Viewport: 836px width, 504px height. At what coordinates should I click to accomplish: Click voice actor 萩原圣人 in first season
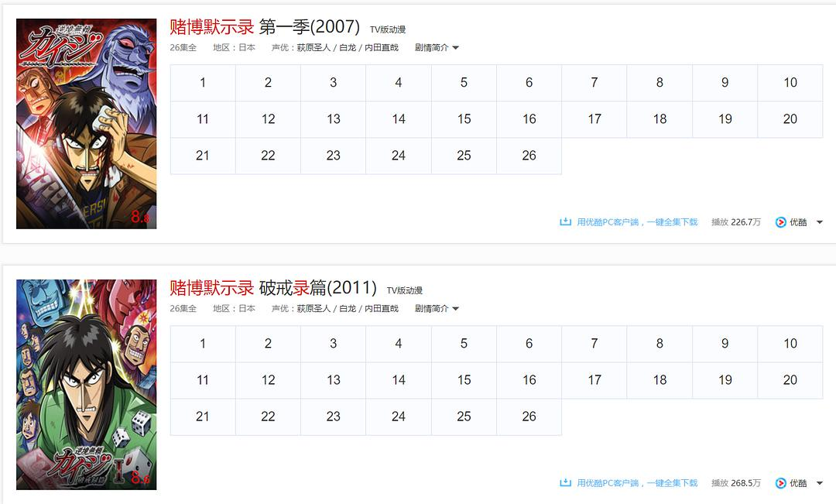(313, 48)
